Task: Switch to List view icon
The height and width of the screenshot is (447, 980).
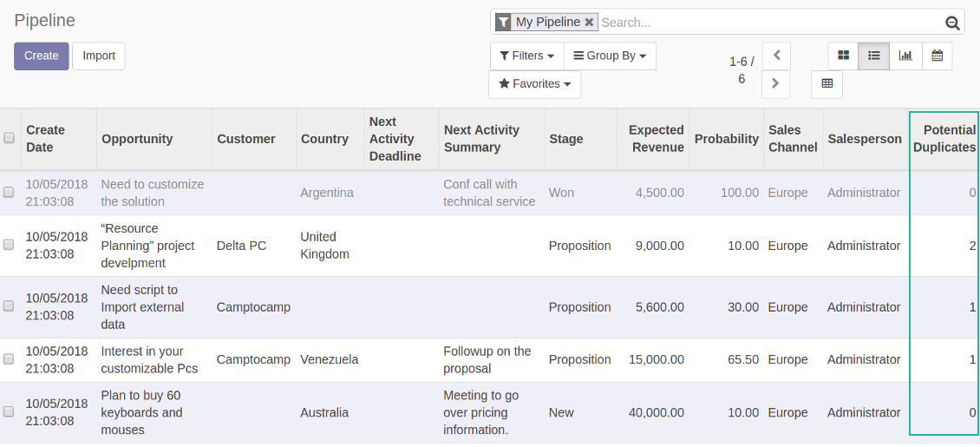Action: tap(874, 56)
